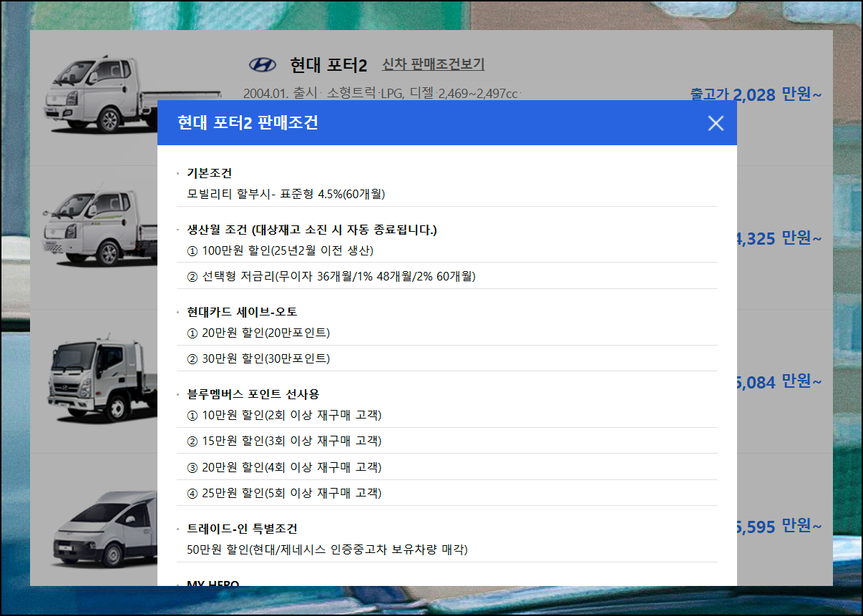Select the 현대 포터2 model title

coord(328,65)
